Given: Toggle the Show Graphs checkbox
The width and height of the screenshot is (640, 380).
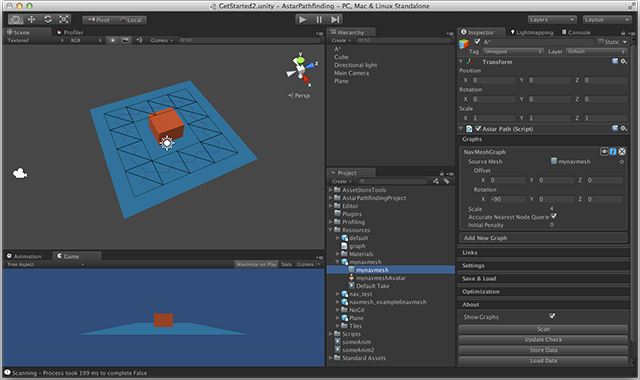Looking at the screenshot, I should tap(552, 316).
